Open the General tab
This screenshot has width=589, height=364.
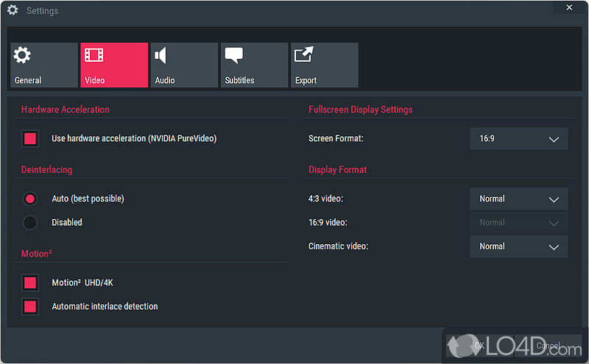click(x=44, y=65)
